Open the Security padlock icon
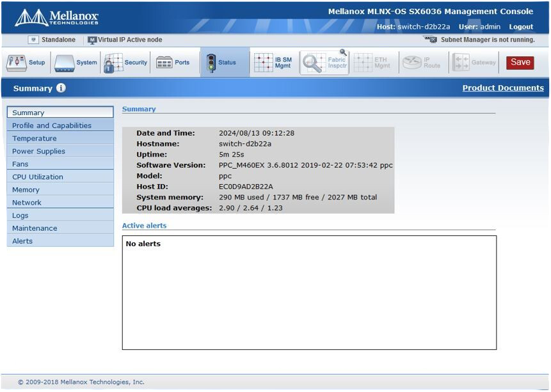The height and width of the screenshot is (392, 551). click(x=113, y=63)
